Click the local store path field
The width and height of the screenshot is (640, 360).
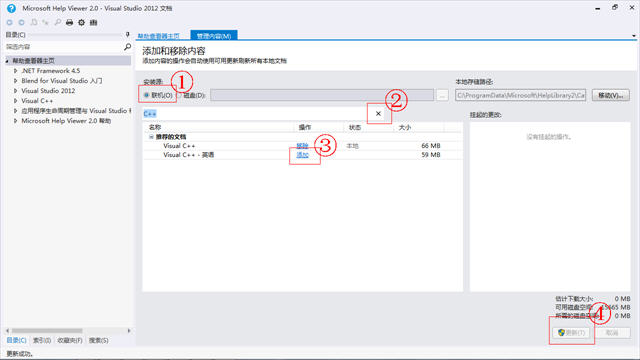coord(520,95)
